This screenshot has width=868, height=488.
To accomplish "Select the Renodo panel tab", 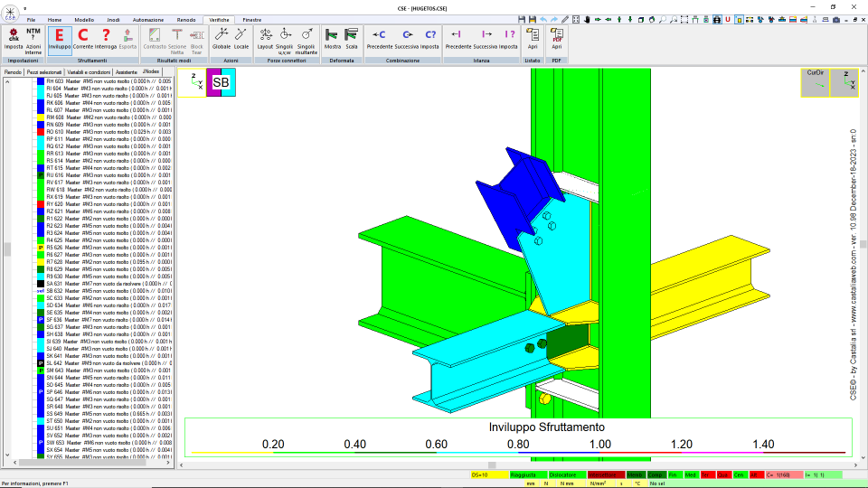I will 13,72.
